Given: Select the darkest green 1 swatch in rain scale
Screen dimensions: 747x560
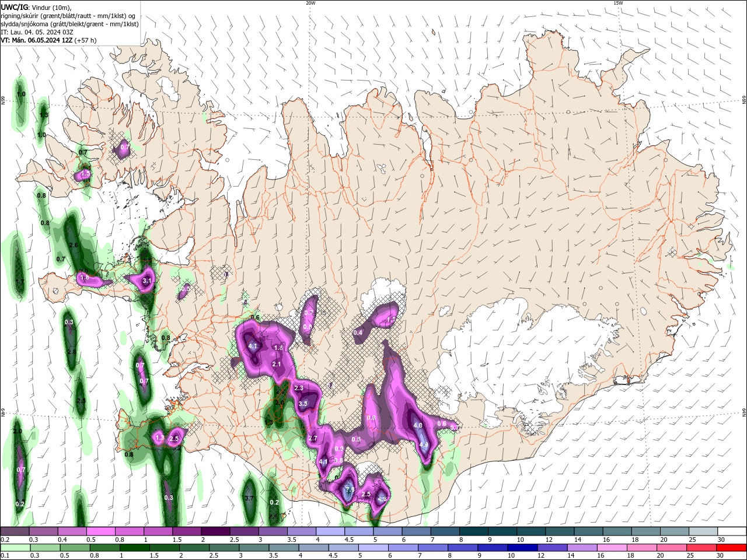Looking at the screenshot, I should [x=134, y=548].
